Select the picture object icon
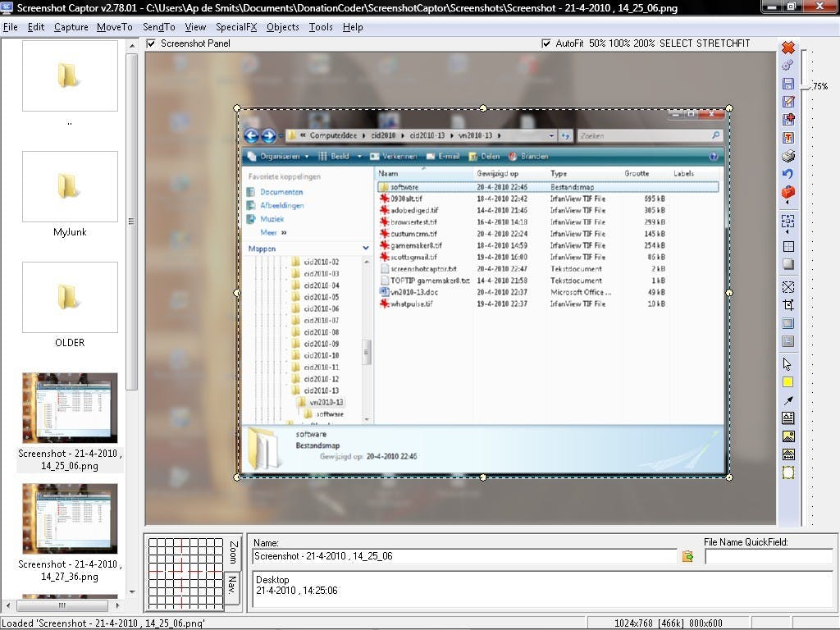Screen dimensions: 840x630 click(x=788, y=436)
